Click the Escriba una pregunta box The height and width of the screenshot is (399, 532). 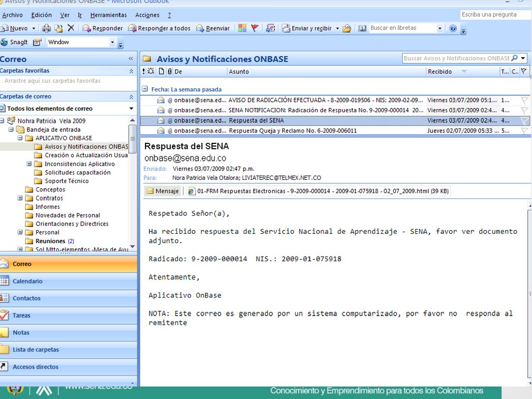pyautogui.click(x=495, y=15)
